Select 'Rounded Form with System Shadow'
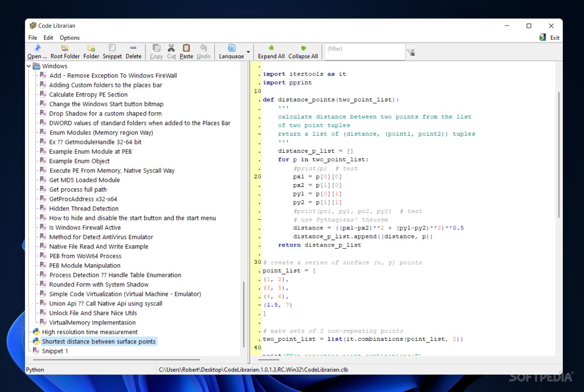This screenshot has width=584, height=392. 99,285
